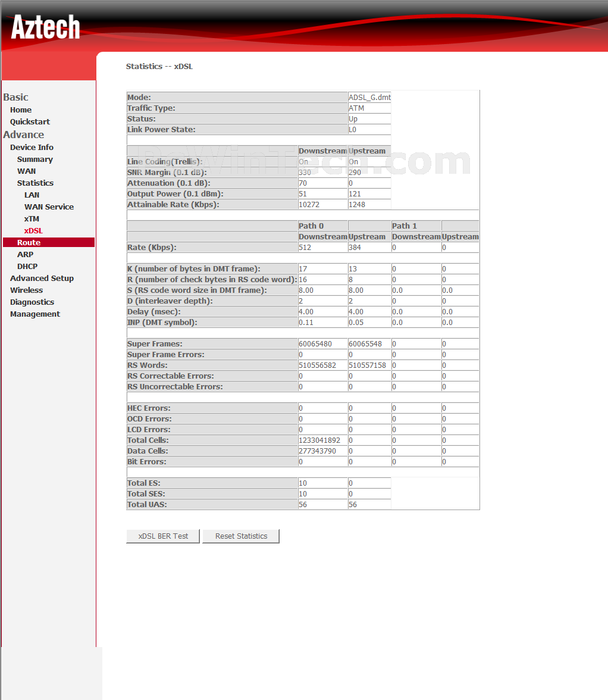This screenshot has width=608, height=700.
Task: Open the Management section in the sidebar
Action: pos(35,314)
